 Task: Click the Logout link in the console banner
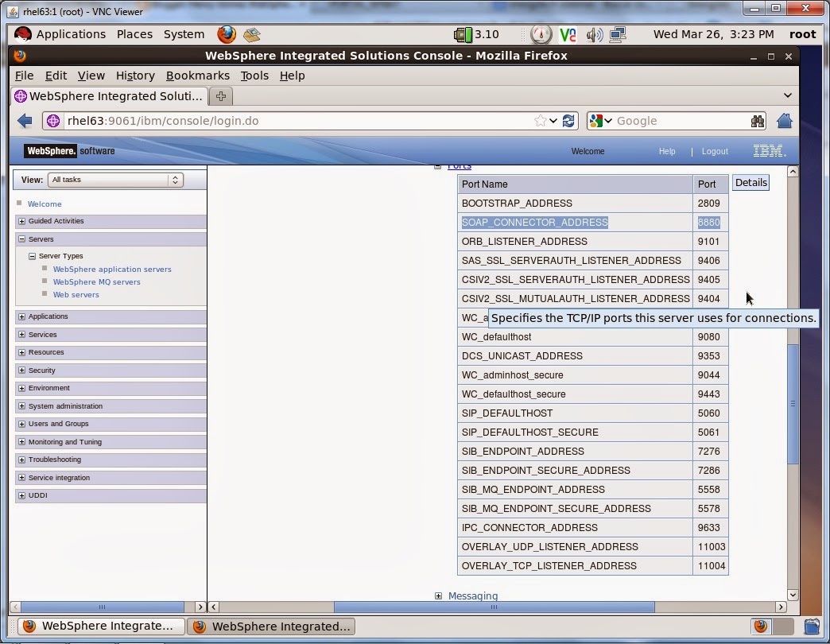(714, 151)
